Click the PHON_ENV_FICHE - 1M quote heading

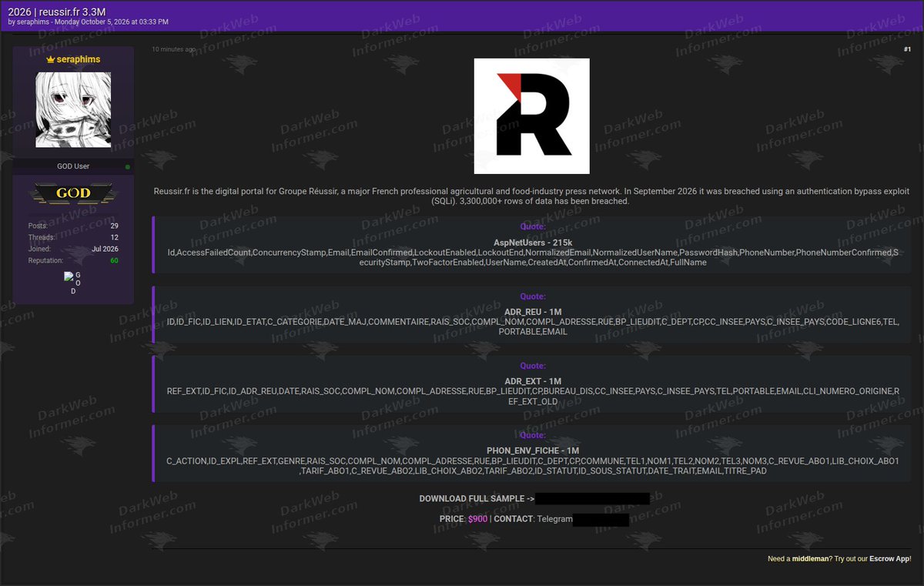(x=533, y=450)
